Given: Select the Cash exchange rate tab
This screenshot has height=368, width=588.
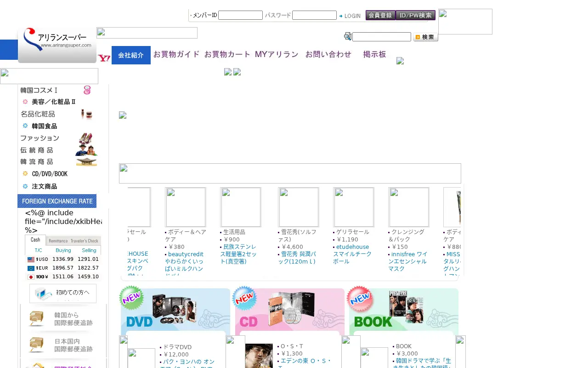Looking at the screenshot, I should click(x=35, y=240).
